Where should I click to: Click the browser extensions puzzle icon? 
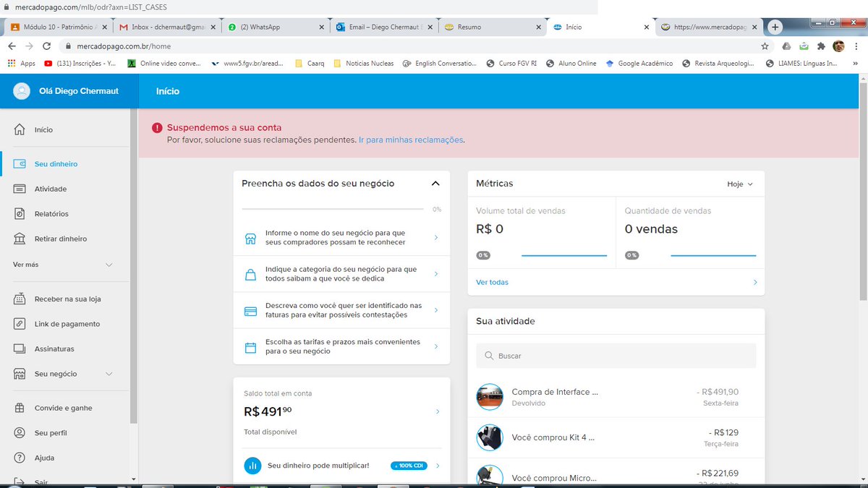pyautogui.click(x=821, y=46)
